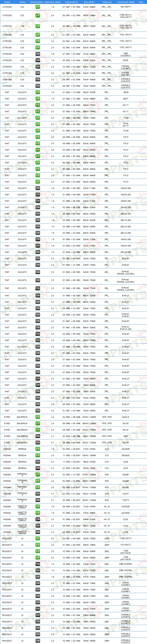Click the Rodzaj paliwa column header
Screen dimensions: 147x644
tap(36, 2)
